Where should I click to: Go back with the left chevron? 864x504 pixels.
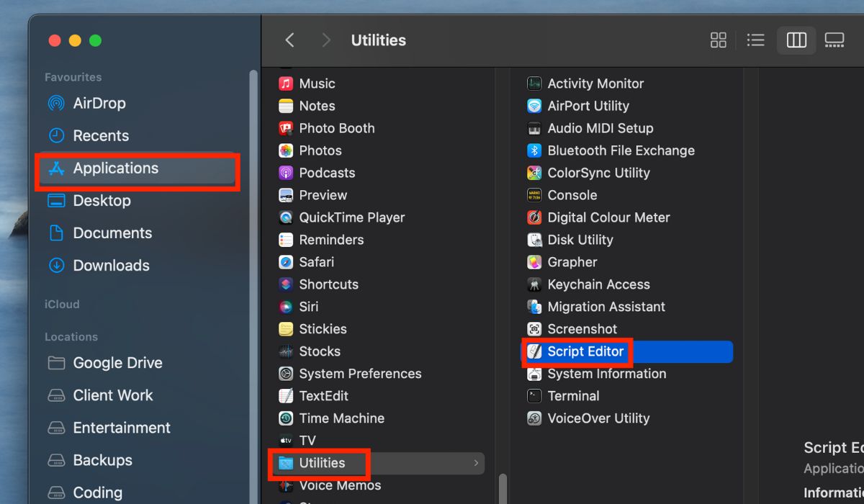coord(290,40)
